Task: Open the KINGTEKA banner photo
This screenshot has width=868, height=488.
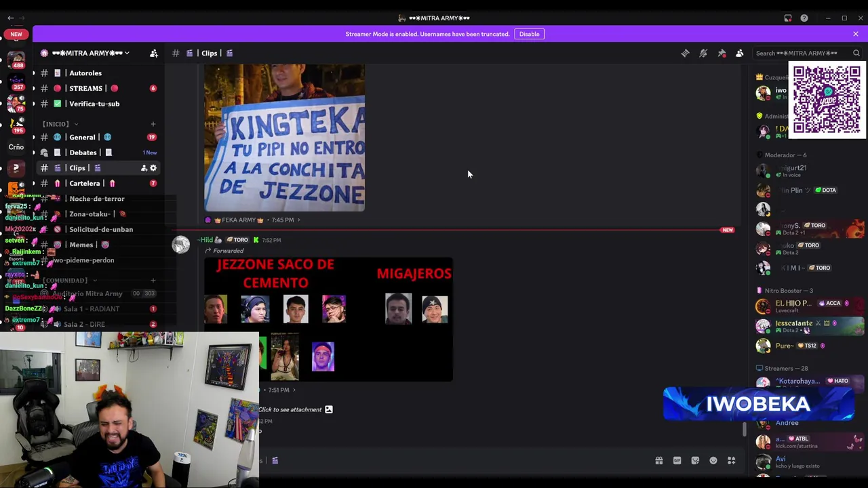Action: point(284,138)
